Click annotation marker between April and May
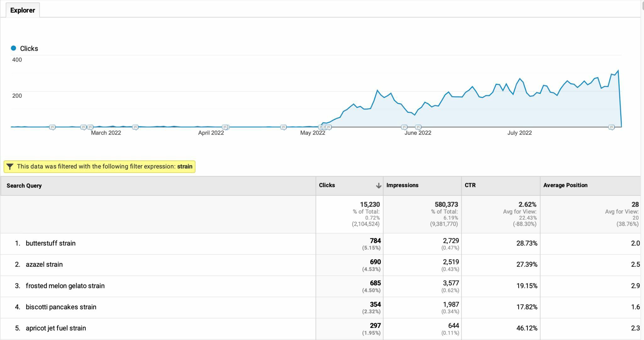Viewport: 644px width, 340px height. 283,127
